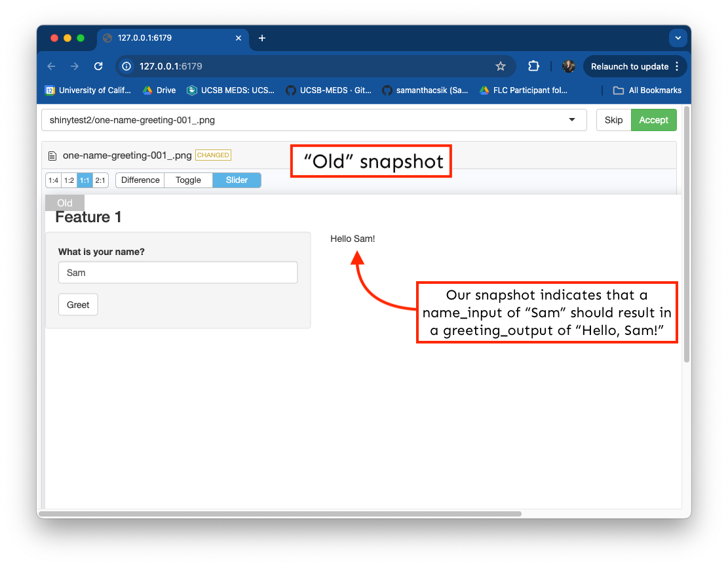The image size is (728, 567).
Task: Set image zoom ratio to 1:2
Action: pyautogui.click(x=69, y=180)
